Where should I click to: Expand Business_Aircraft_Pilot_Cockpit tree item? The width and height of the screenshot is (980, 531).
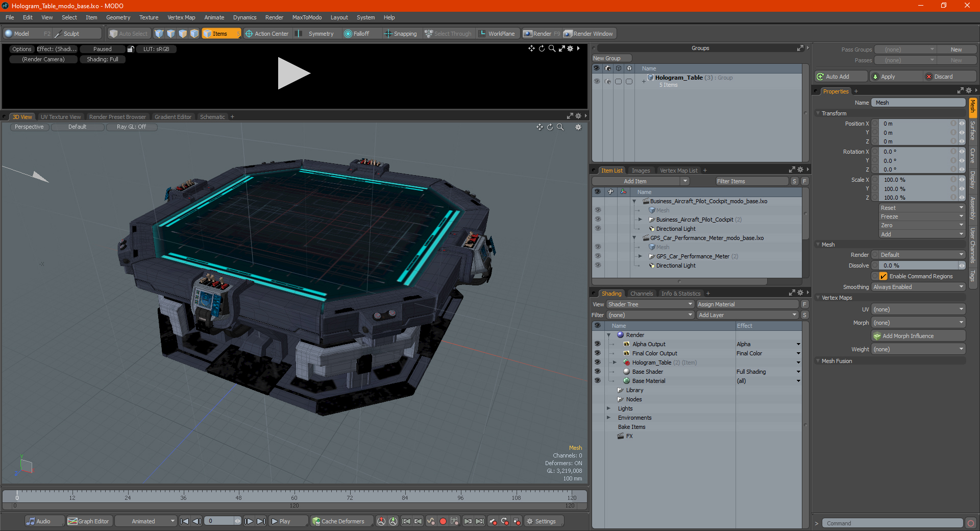click(640, 220)
